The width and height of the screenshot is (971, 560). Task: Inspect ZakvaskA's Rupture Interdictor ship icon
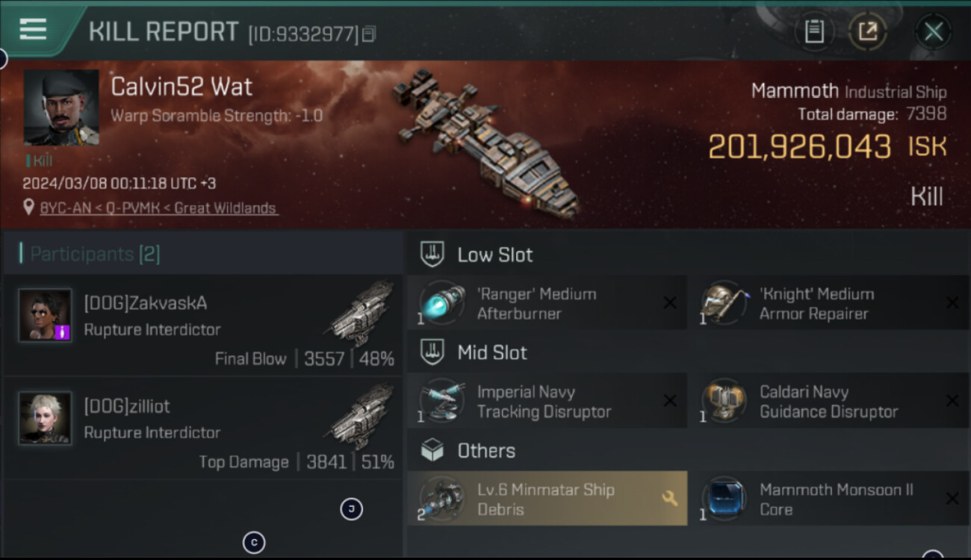pos(361,312)
